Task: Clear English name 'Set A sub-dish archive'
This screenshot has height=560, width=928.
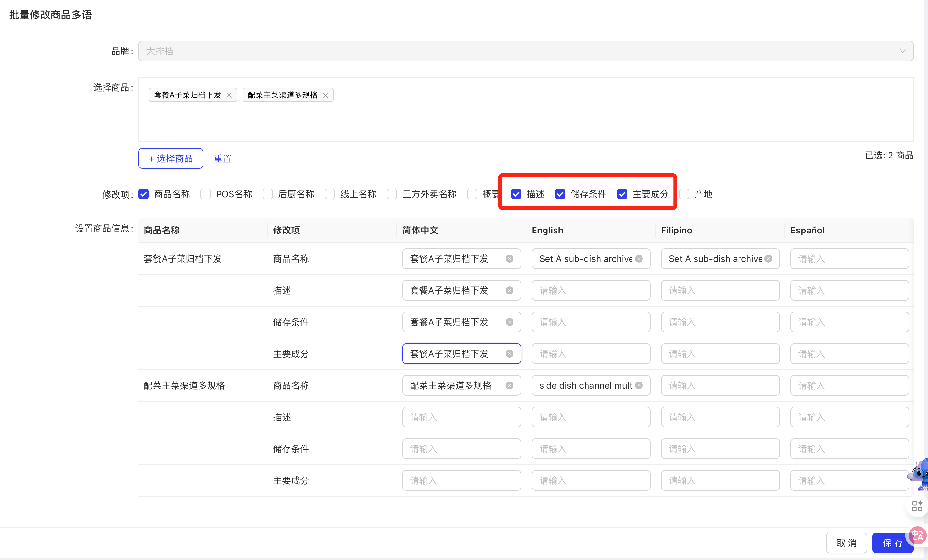Action: coord(639,259)
